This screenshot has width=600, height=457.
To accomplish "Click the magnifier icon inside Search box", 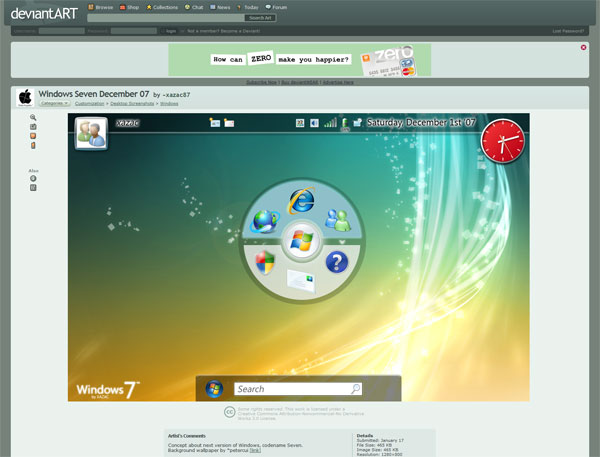I will 355,389.
